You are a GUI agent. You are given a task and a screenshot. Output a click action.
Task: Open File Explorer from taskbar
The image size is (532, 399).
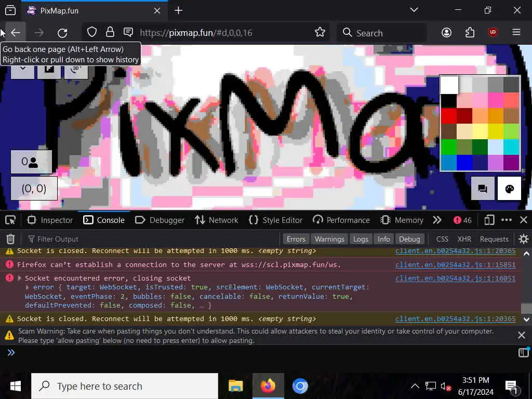[235, 386]
